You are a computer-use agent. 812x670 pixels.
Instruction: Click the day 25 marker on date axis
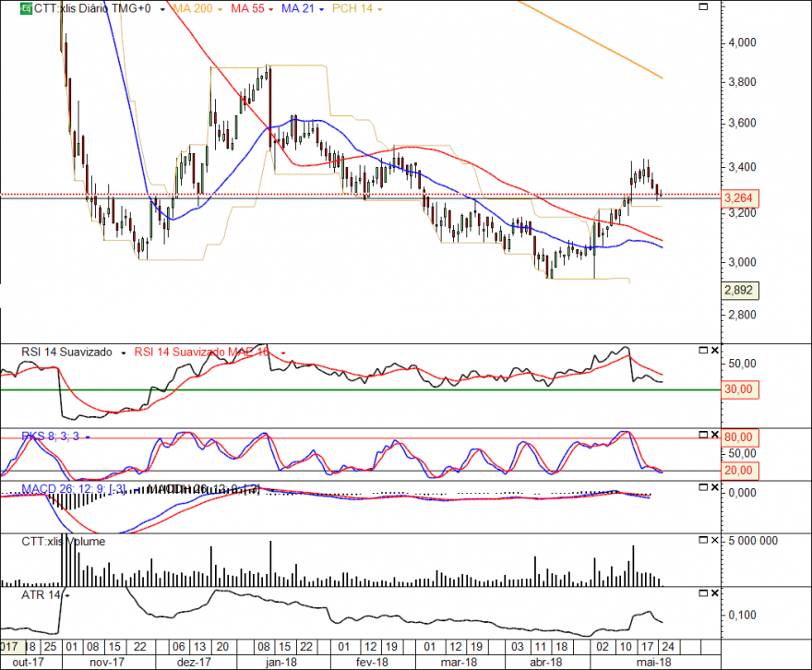click(50, 647)
